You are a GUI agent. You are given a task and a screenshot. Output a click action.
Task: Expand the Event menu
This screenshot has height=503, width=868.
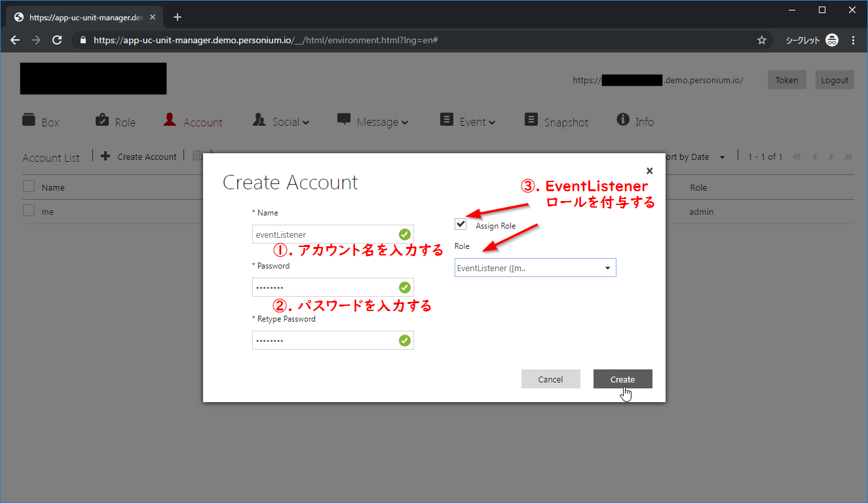(468, 121)
